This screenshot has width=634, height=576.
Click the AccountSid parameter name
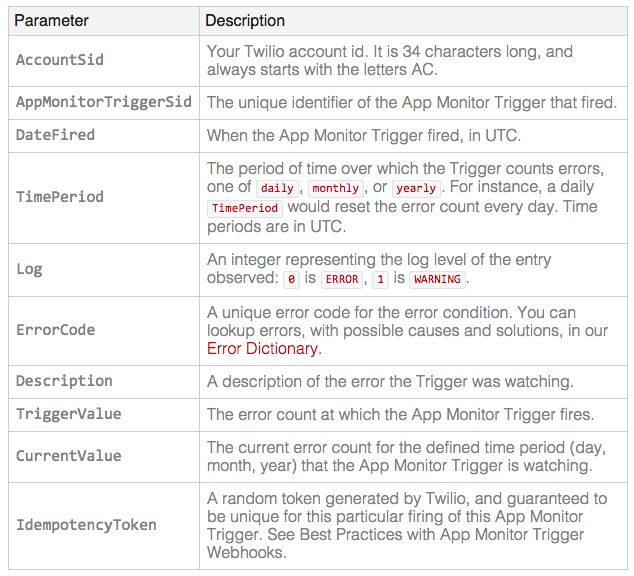pos(60,60)
